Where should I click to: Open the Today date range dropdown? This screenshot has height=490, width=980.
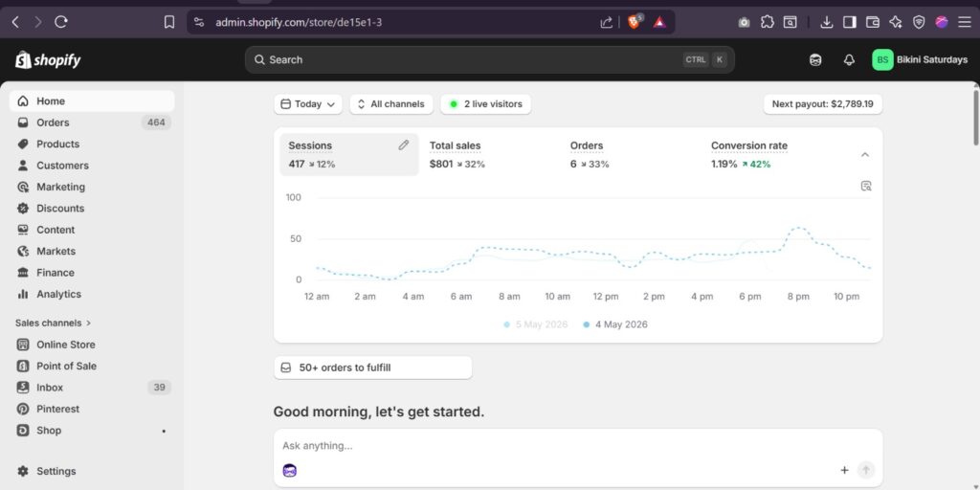[x=308, y=104]
